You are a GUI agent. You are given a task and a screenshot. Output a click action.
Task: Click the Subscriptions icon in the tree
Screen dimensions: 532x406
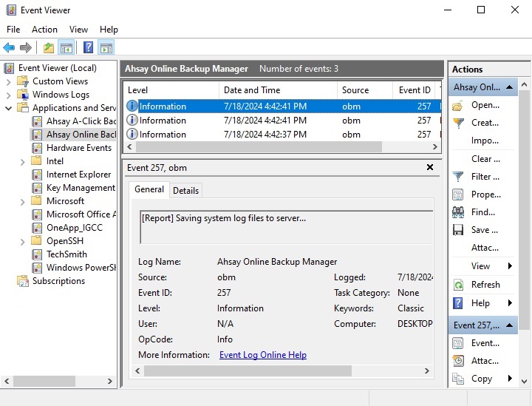click(x=23, y=281)
